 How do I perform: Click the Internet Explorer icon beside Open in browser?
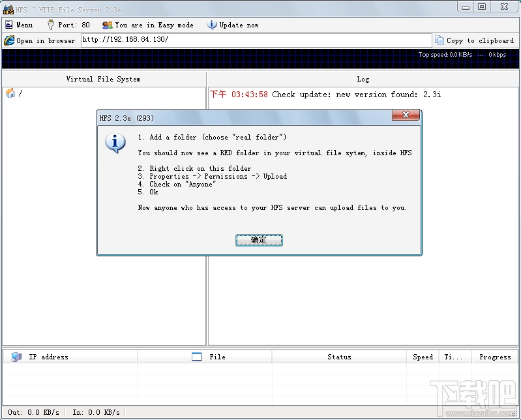(9, 40)
